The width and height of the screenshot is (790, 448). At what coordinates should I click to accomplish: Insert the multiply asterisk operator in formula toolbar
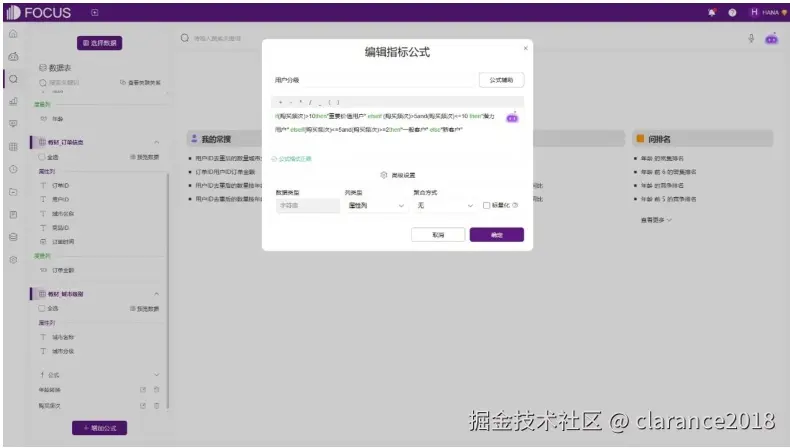(x=301, y=102)
